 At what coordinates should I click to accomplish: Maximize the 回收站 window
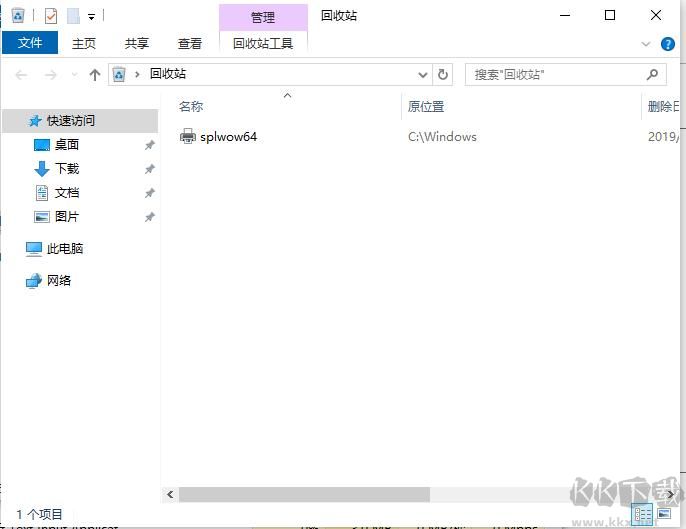(609, 16)
